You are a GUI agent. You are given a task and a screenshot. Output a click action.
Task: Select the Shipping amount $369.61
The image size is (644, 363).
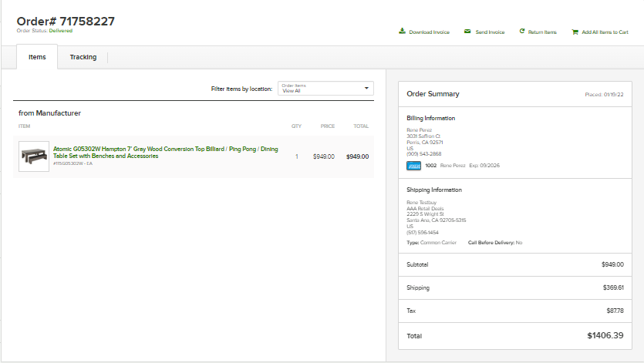pyautogui.click(x=613, y=287)
